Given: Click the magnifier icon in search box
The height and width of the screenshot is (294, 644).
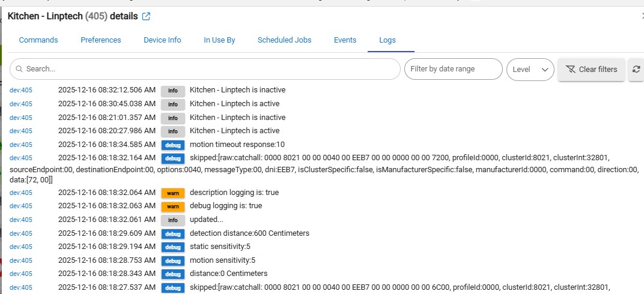Looking at the screenshot, I should pyautogui.click(x=19, y=69).
